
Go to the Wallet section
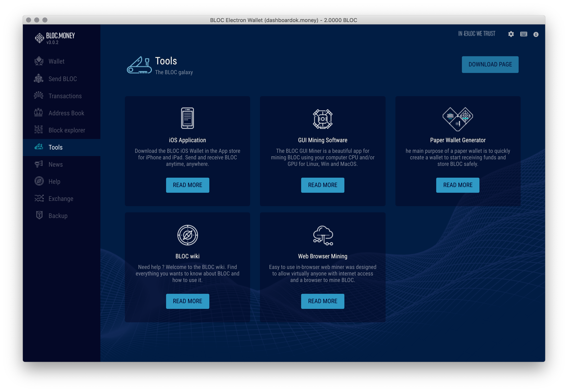pyautogui.click(x=56, y=61)
